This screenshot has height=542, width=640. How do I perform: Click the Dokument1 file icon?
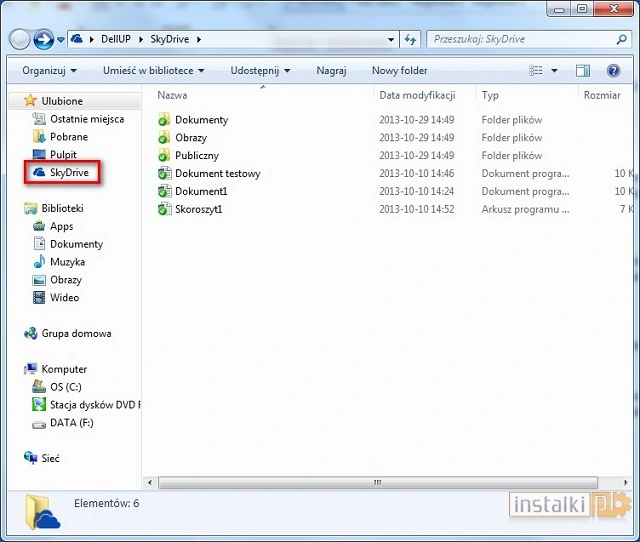point(164,191)
